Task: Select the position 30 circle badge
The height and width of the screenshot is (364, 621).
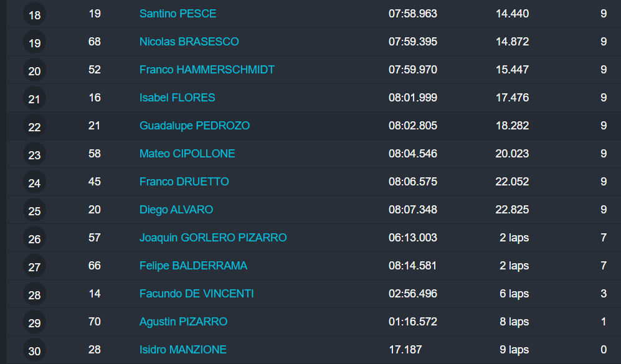Action: click(34, 350)
